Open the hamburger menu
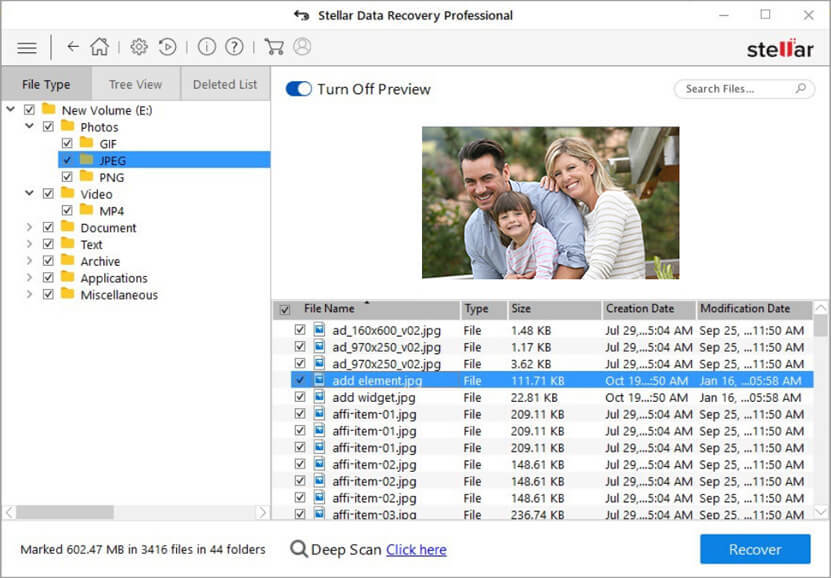The width and height of the screenshot is (831, 578). point(27,47)
